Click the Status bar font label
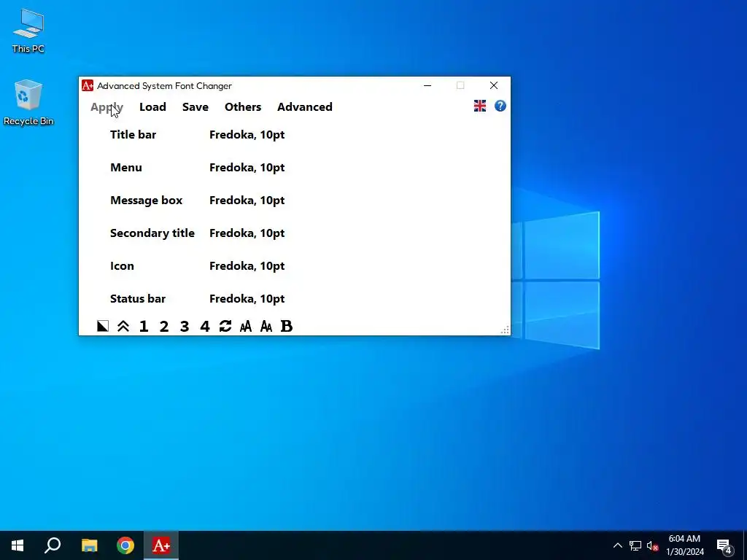The width and height of the screenshot is (747, 560). [138, 299]
